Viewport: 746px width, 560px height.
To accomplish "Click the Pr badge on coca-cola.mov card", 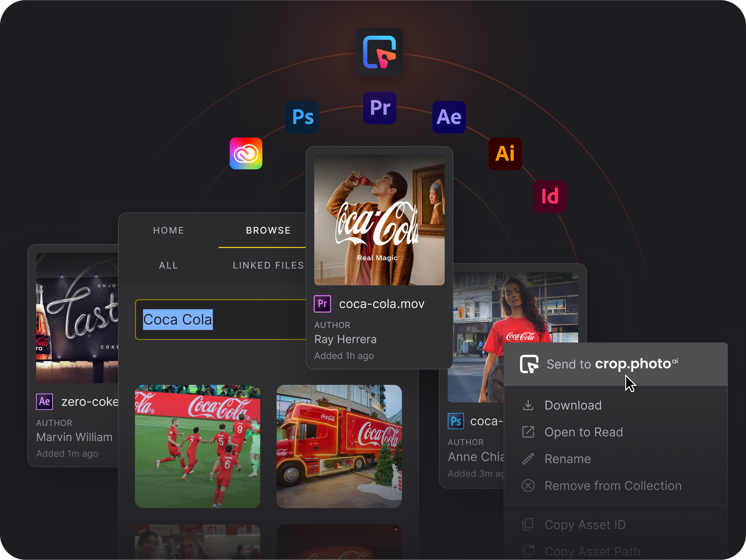I will (x=322, y=303).
